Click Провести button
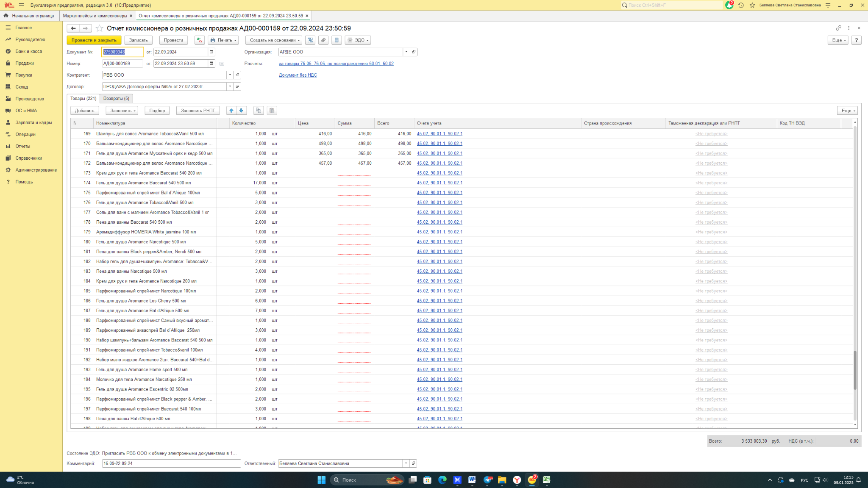This screenshot has height=488, width=868. (x=173, y=40)
